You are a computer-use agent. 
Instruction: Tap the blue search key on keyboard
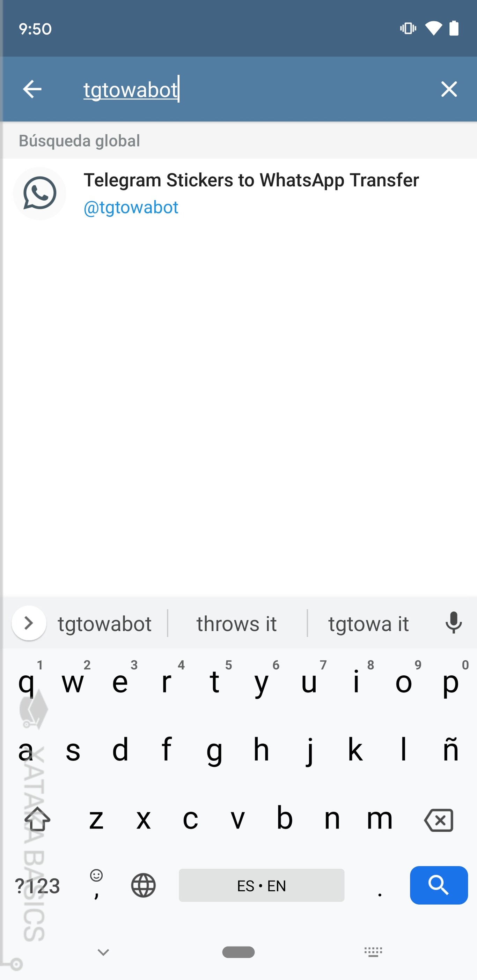click(x=439, y=885)
